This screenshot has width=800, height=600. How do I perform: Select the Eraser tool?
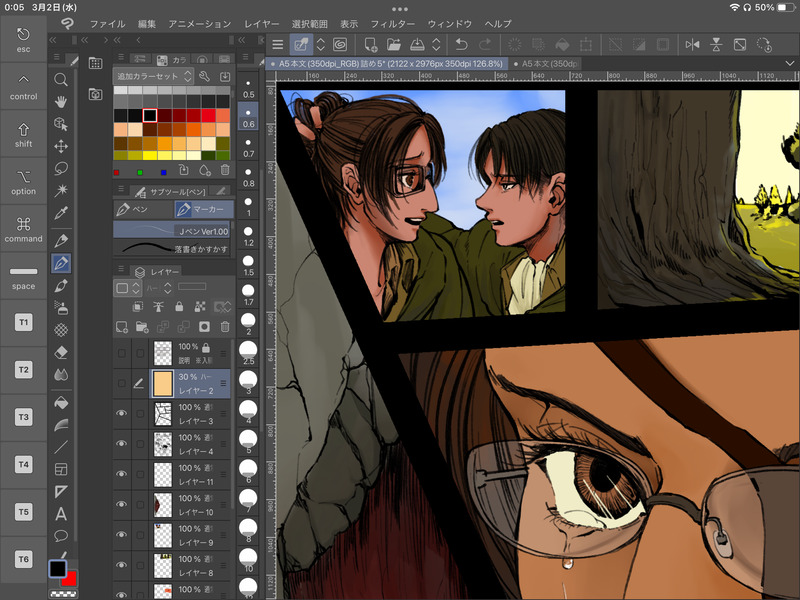click(x=61, y=352)
